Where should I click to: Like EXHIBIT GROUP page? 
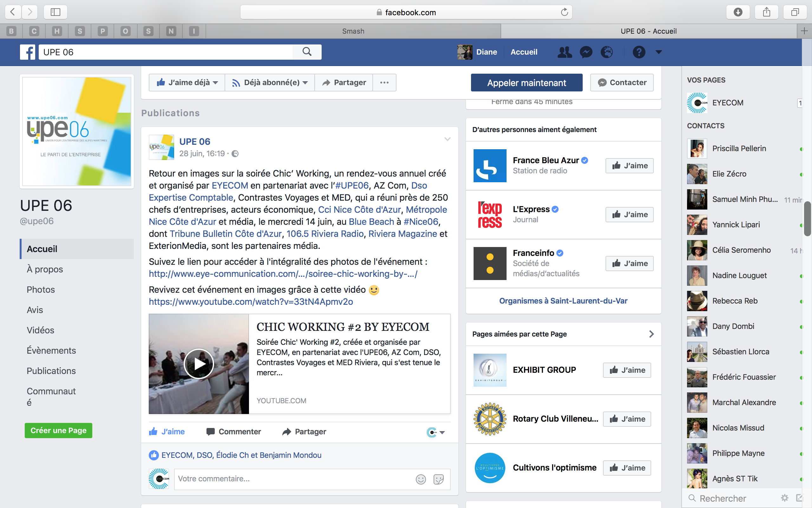(x=627, y=370)
